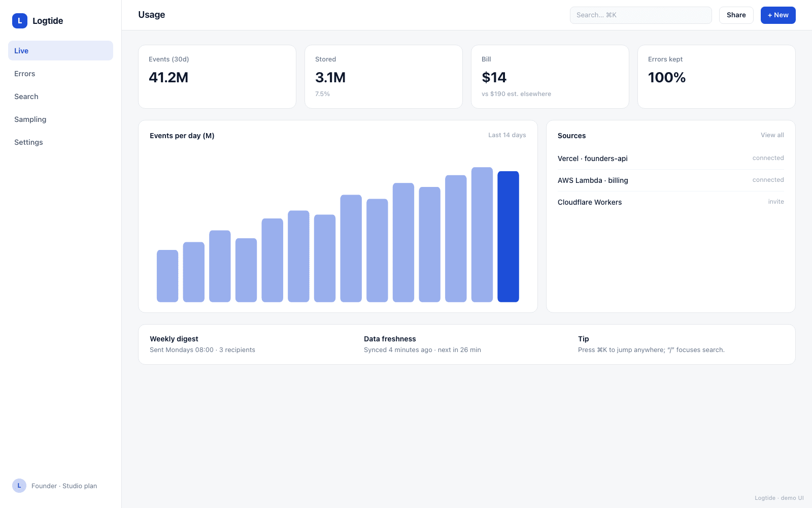812x508 pixels.
Task: Click the Logtide logo icon
Action: pyautogui.click(x=20, y=21)
